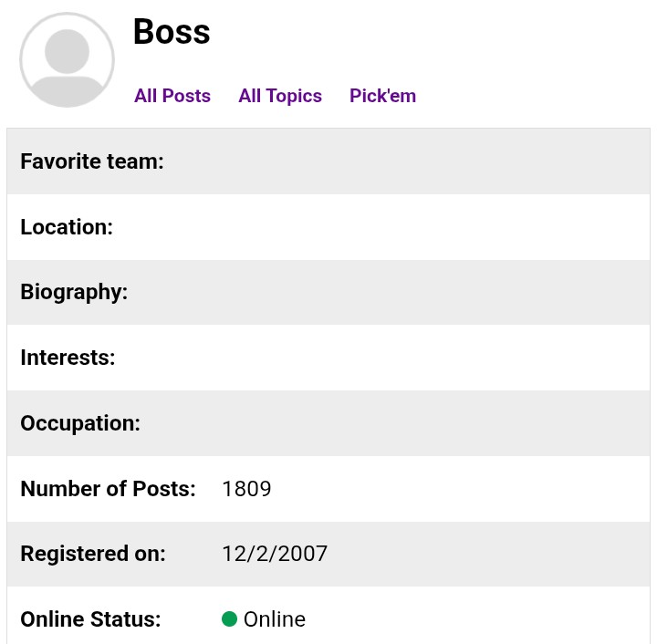Click the Boss username heading

click(172, 32)
